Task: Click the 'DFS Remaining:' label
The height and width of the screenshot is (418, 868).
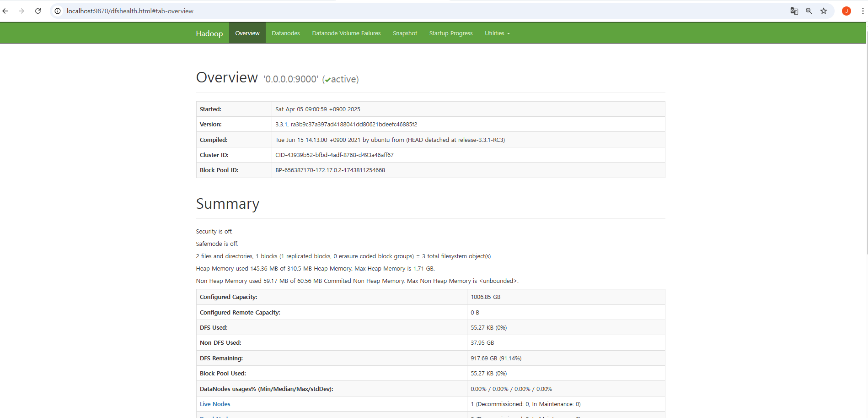Action: pos(221,358)
